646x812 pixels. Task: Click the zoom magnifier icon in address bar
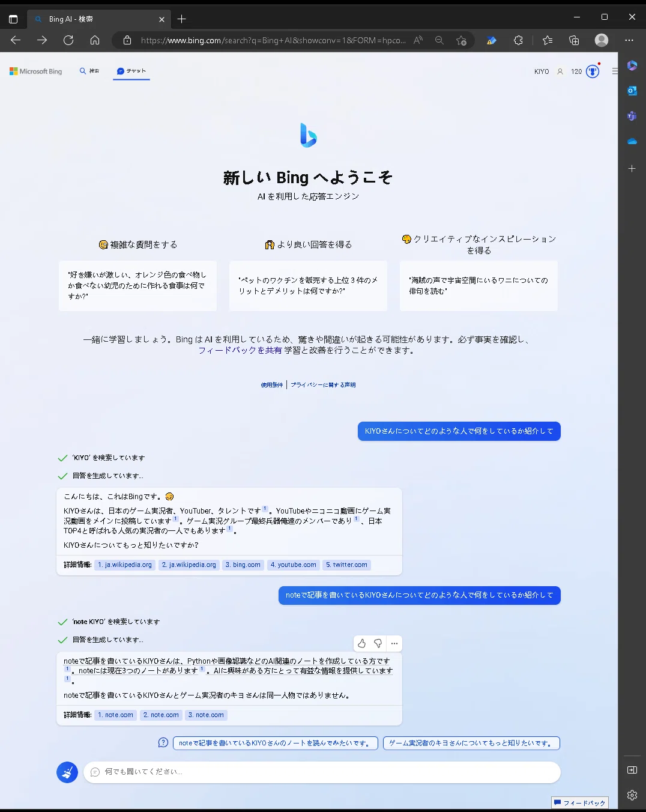pos(439,40)
